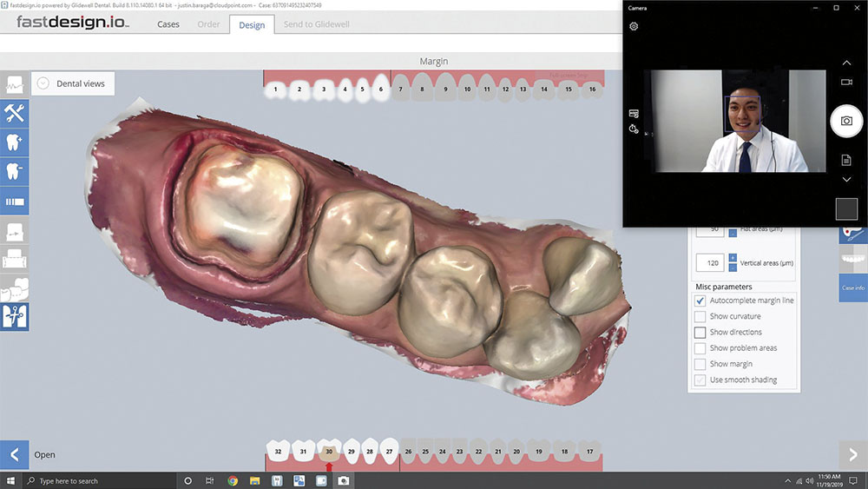Select the wrench and hammer tools icon
Image resolution: width=868 pixels, height=489 pixels.
(14, 113)
